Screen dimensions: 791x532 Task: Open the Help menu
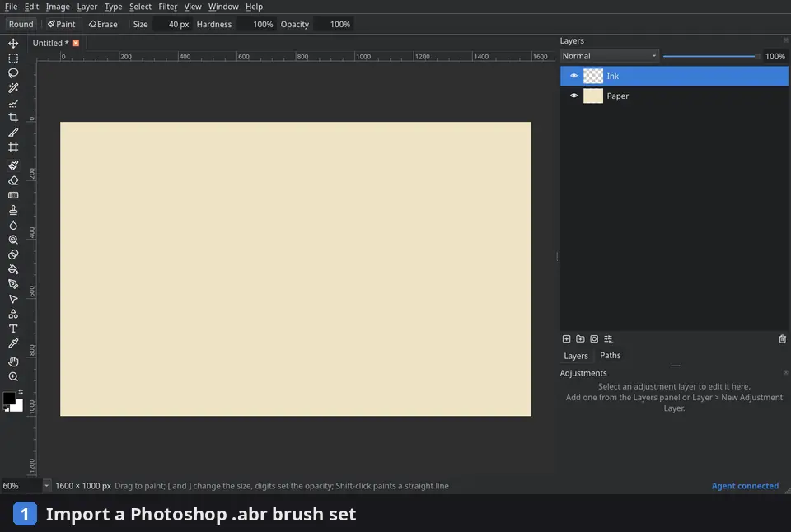[254, 7]
